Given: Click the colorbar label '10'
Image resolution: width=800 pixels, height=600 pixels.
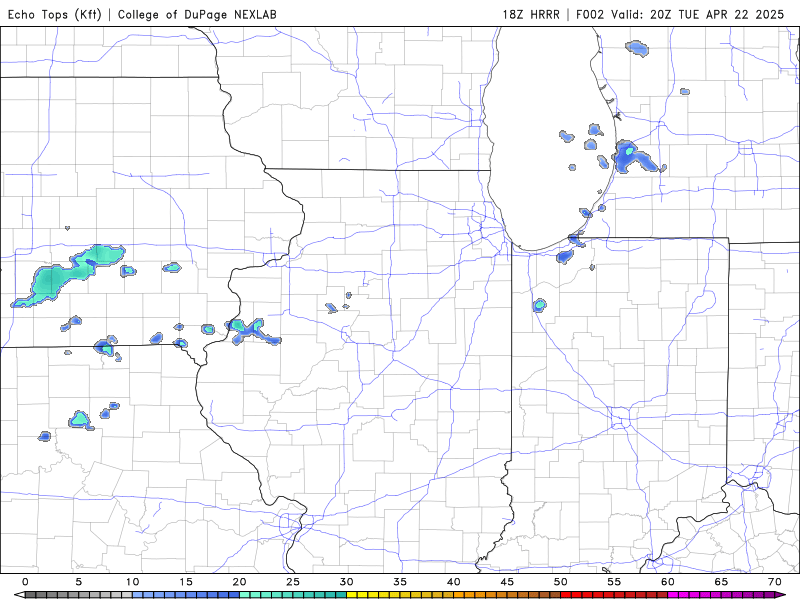Looking at the screenshot, I should (x=132, y=582).
